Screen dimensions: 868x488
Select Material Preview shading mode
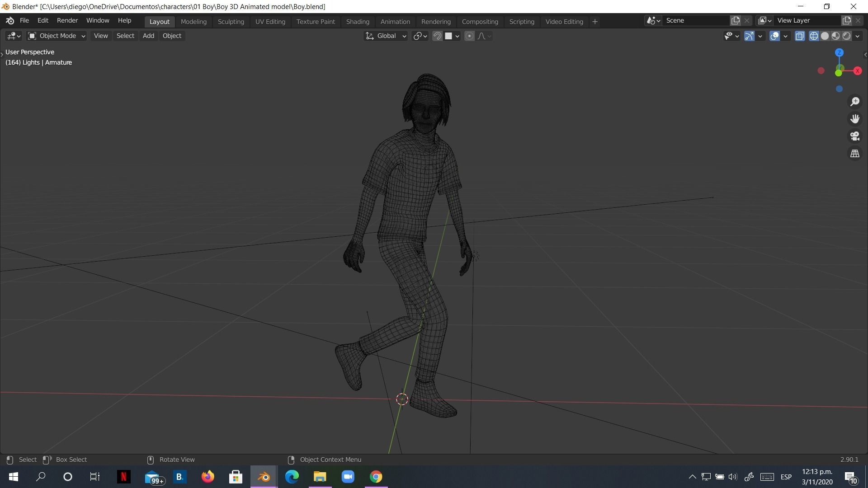[835, 36]
